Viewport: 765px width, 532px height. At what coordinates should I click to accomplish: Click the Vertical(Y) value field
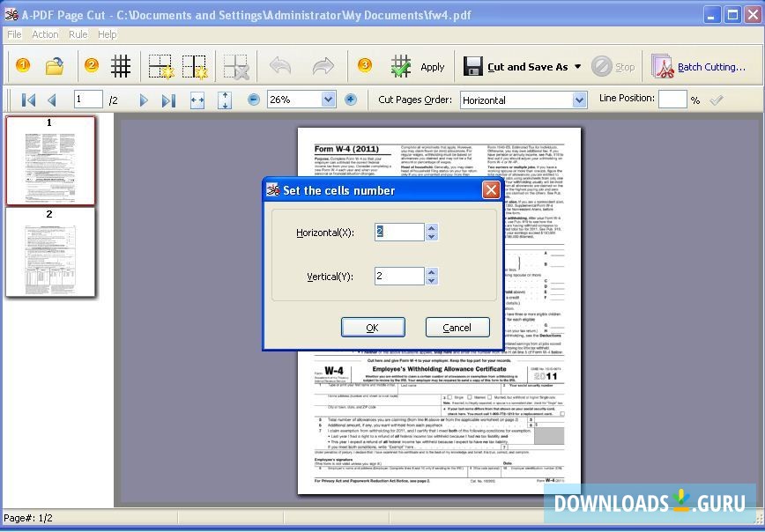coord(399,276)
